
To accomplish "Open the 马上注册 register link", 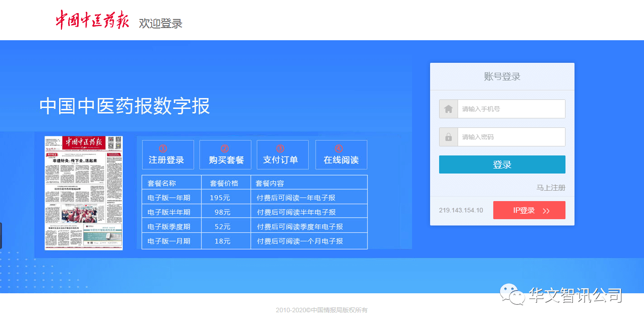I will pos(551,188).
